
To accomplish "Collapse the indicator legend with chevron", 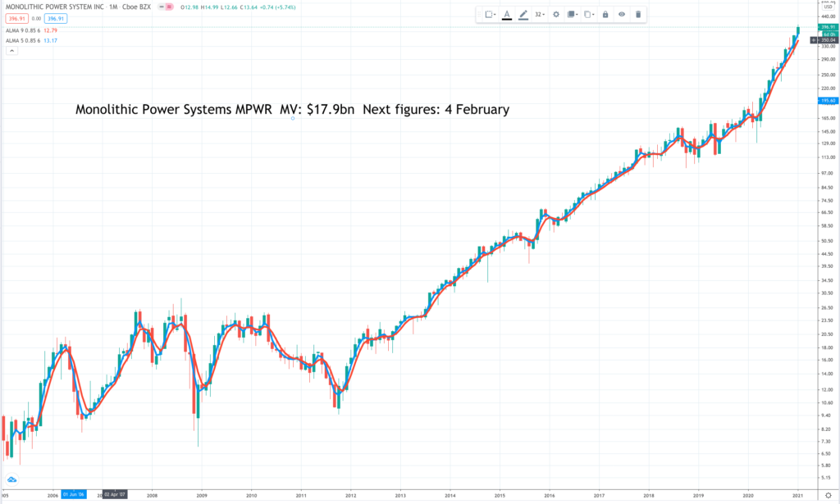I will 11,51.
